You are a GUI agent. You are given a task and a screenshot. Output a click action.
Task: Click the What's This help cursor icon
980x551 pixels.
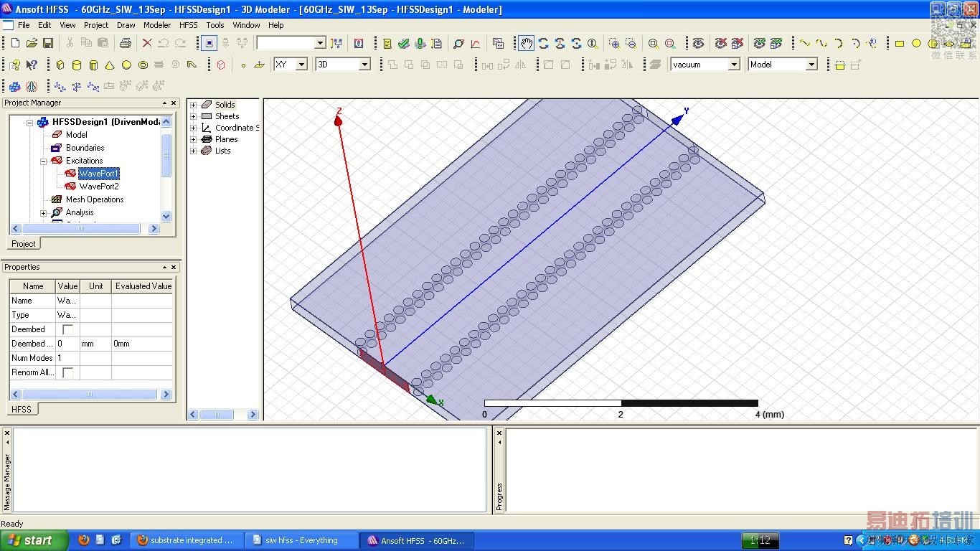pos(32,65)
